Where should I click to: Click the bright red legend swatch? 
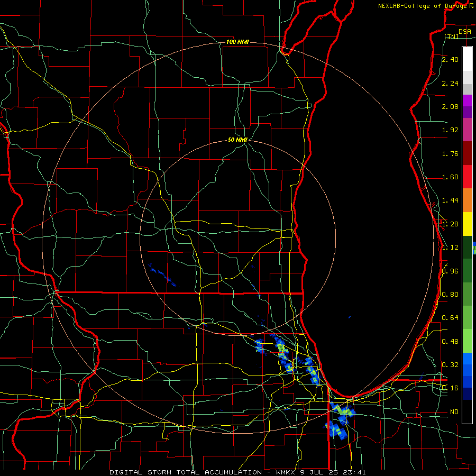467,177
